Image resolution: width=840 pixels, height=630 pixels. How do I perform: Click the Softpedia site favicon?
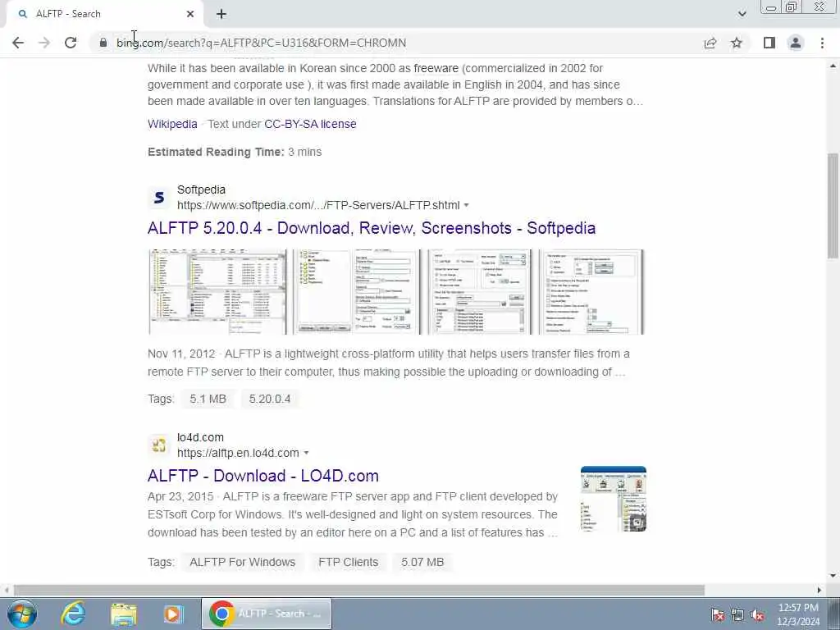[158, 198]
